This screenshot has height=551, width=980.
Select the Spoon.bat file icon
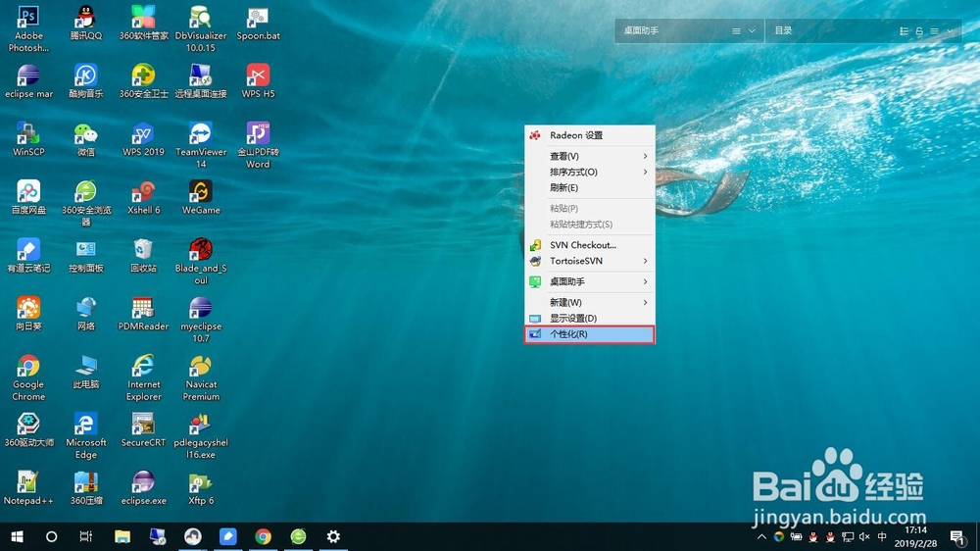coord(258,24)
